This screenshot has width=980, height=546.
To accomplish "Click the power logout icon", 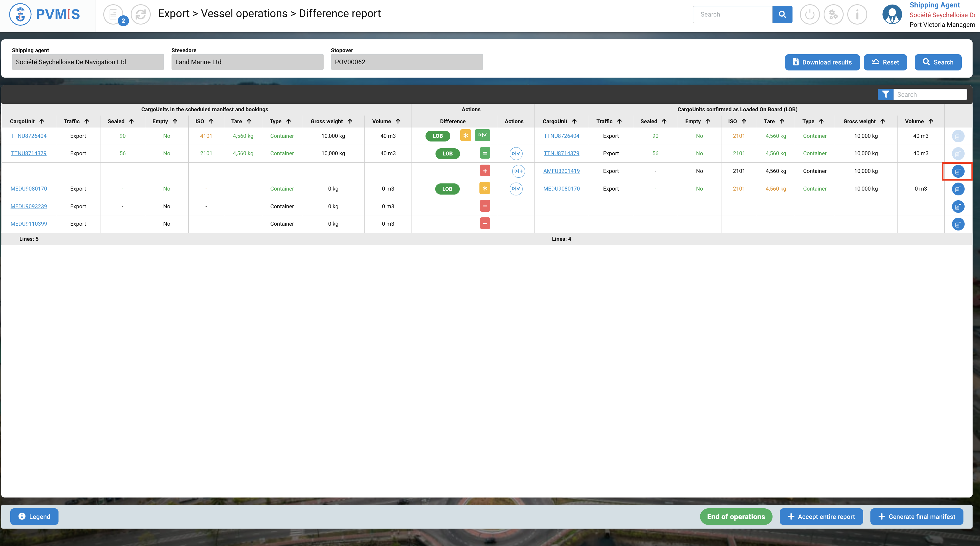I will (x=810, y=15).
